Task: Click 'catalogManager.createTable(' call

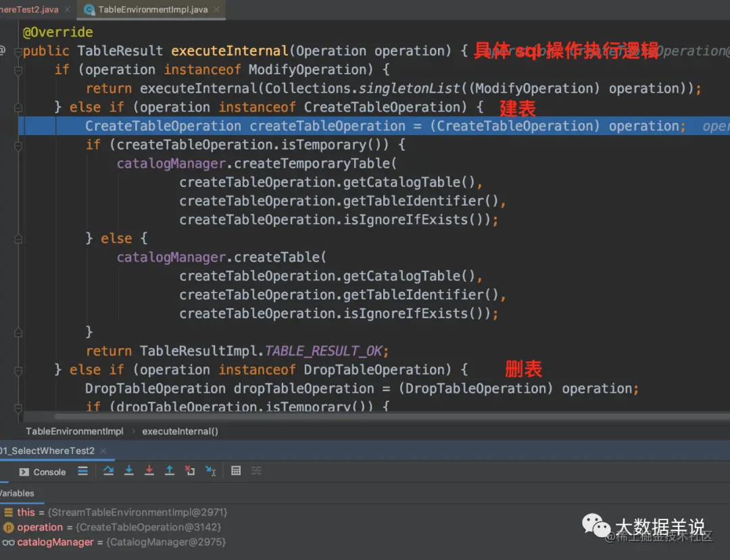Action: 221,257
